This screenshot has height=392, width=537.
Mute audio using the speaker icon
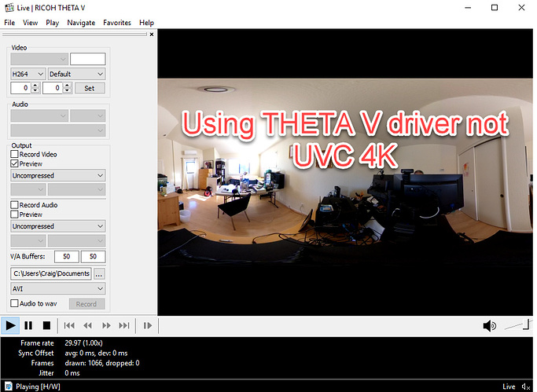click(489, 326)
